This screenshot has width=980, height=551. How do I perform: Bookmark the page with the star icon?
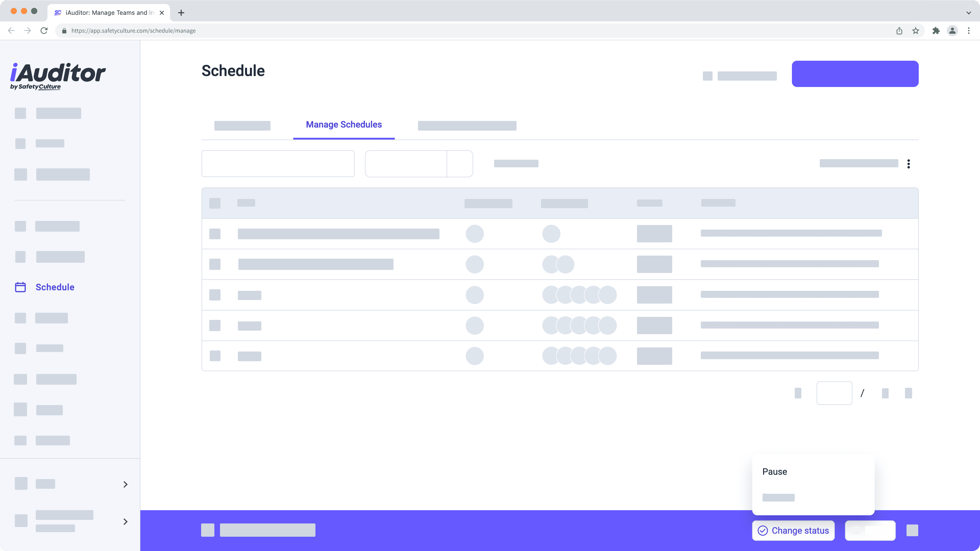coord(916,30)
